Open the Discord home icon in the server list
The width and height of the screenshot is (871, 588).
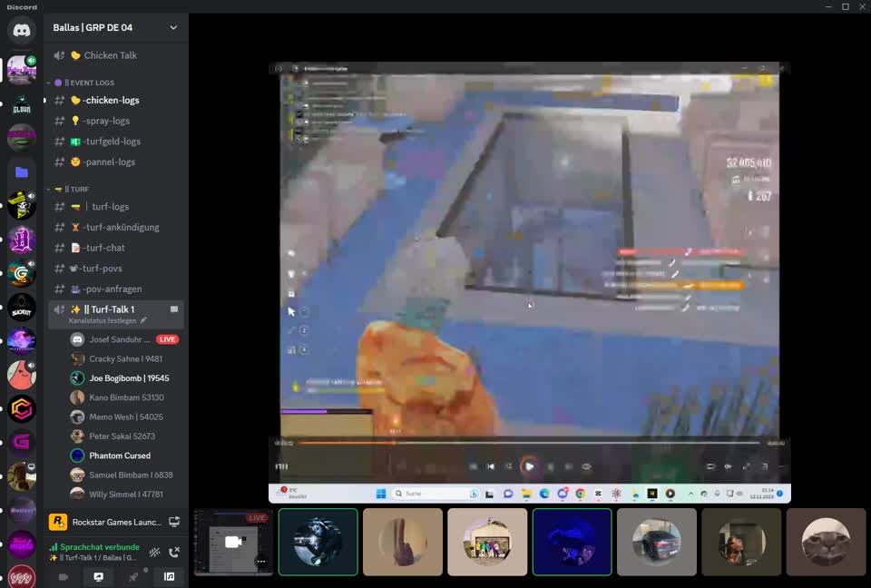point(21,30)
